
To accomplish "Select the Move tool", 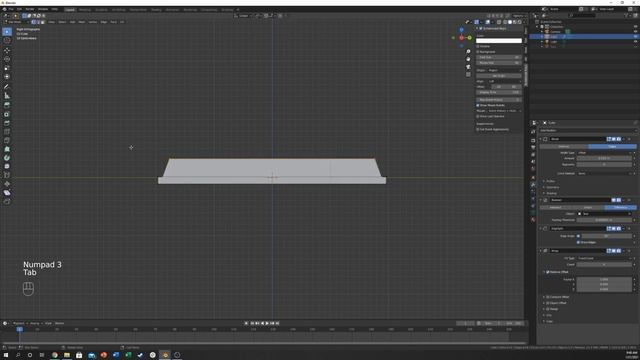I will [7, 51].
